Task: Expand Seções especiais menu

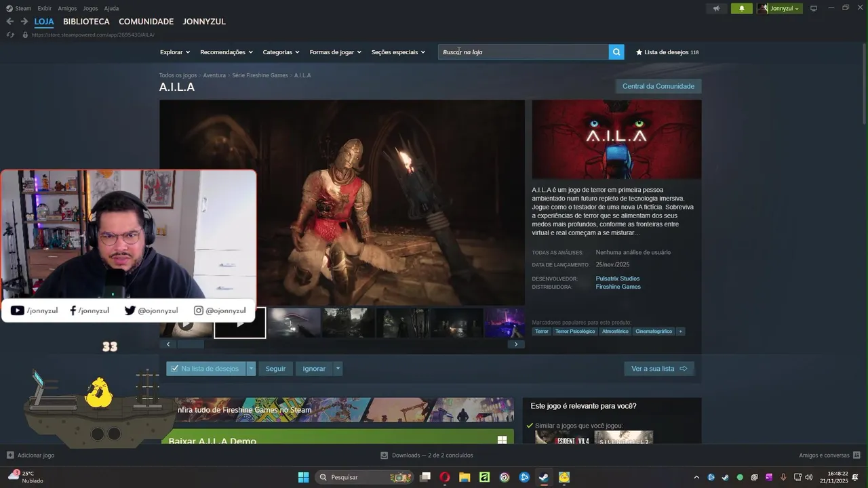Action: coord(398,52)
